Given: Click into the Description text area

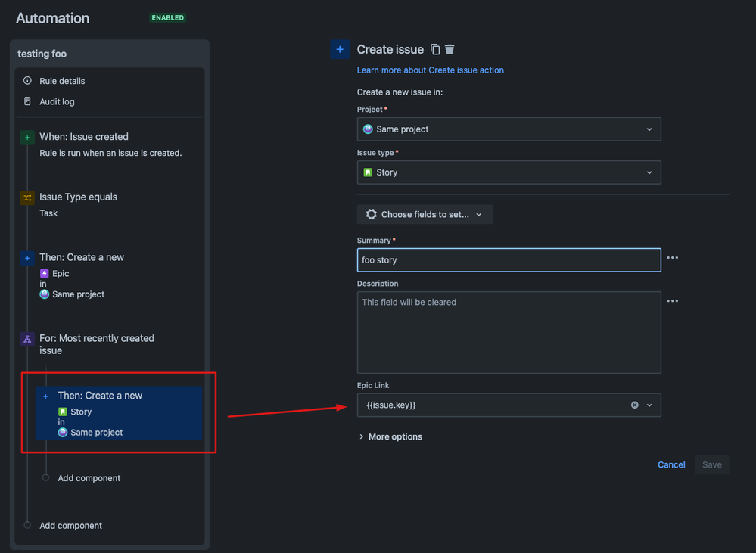Looking at the screenshot, I should [x=509, y=332].
